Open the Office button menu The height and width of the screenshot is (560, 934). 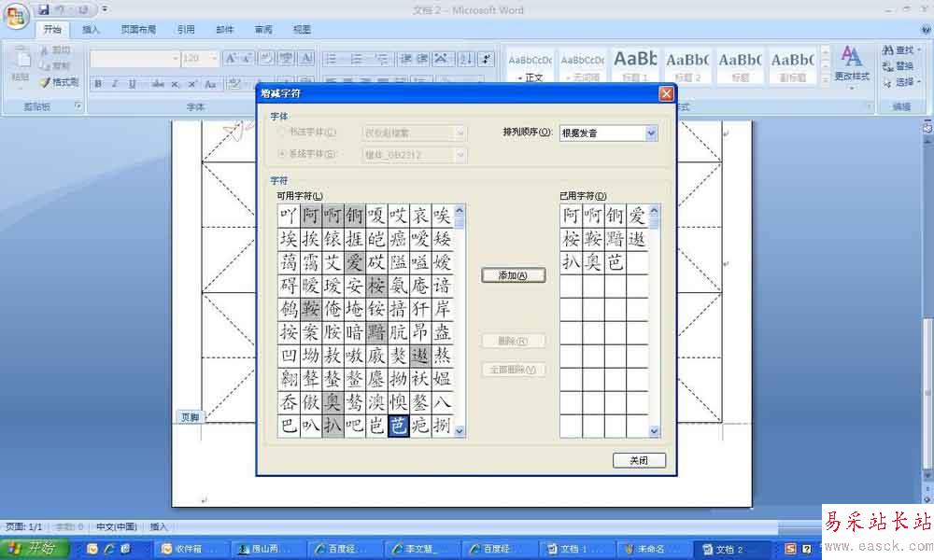[x=15, y=15]
